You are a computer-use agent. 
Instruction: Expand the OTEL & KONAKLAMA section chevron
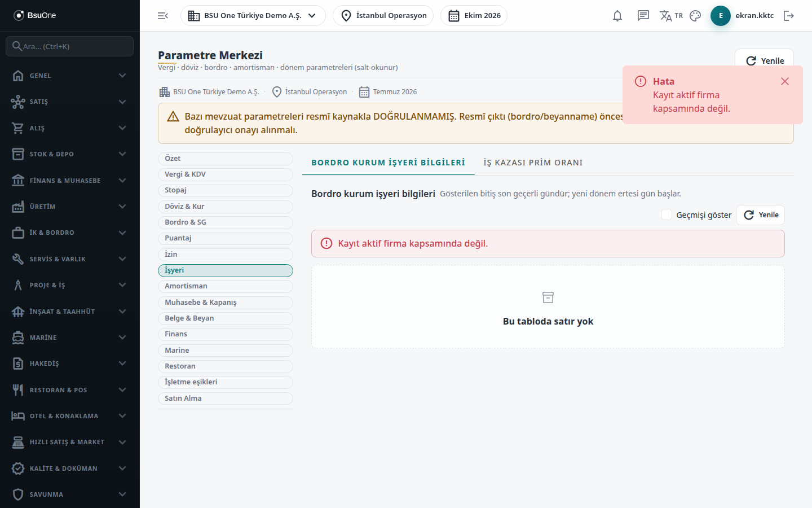click(x=122, y=416)
